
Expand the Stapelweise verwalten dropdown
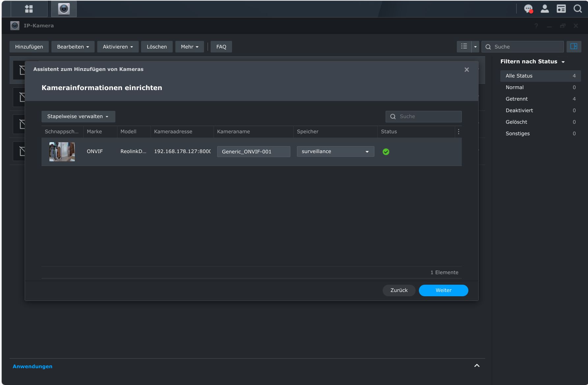tap(78, 116)
